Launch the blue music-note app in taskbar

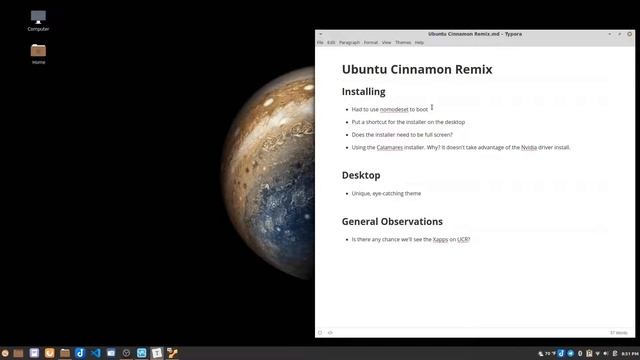point(80,353)
